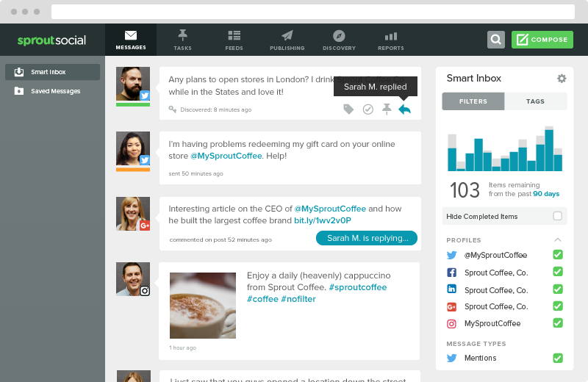The image size is (588, 382).
Task: Select Smart Inbox in sidebar
Action: pyautogui.click(x=52, y=72)
